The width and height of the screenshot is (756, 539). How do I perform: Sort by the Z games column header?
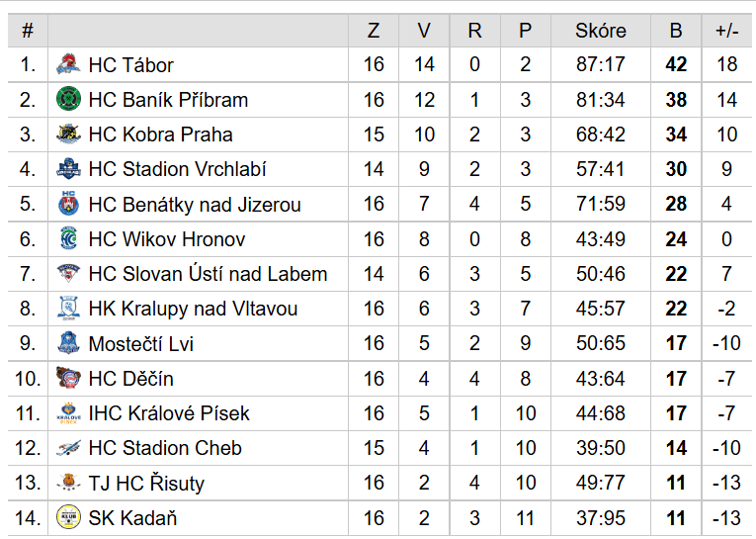374,31
